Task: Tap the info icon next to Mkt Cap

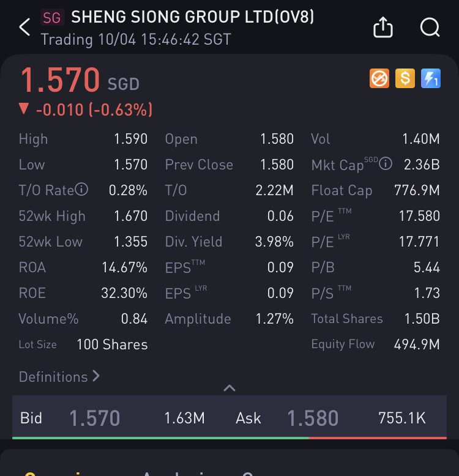Action: coord(386,163)
